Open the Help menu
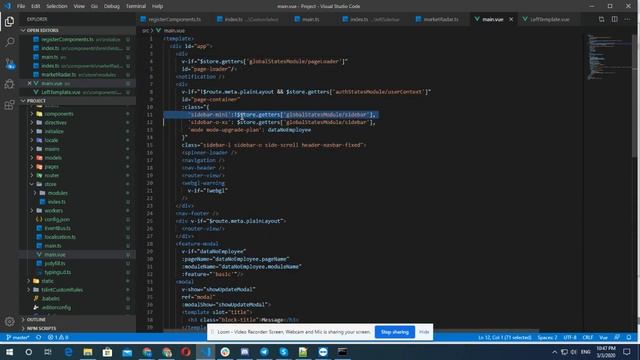This screenshot has height=360, width=640. point(158,6)
